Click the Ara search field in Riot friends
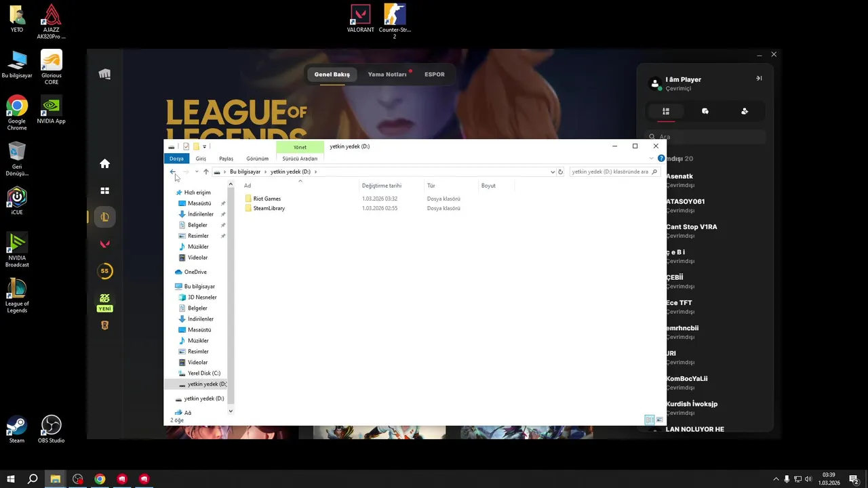The image size is (868, 488). [705, 137]
